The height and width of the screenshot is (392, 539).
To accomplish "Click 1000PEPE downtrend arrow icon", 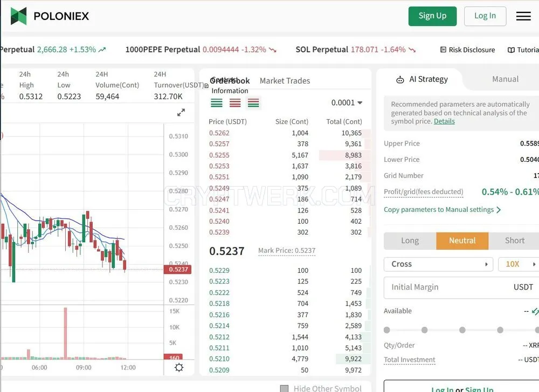I will coord(273,50).
